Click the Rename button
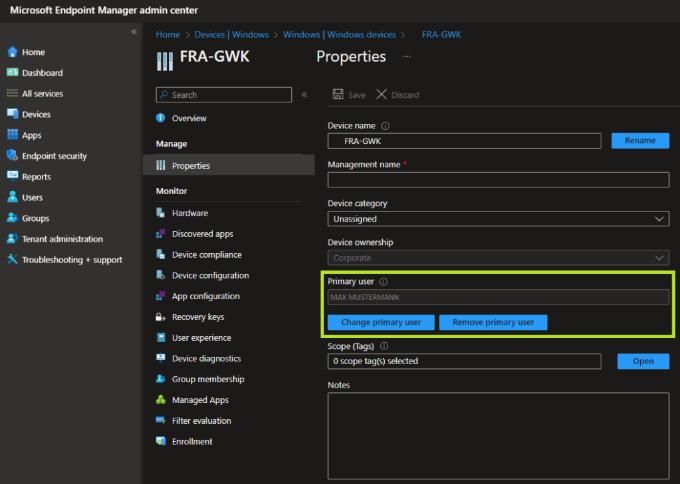This screenshot has height=484, width=680. click(640, 141)
